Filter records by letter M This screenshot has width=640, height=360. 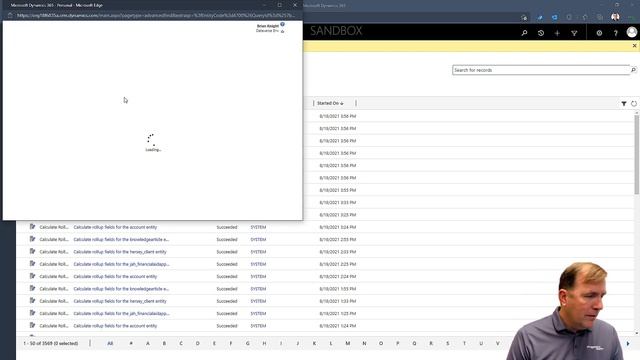click(348, 344)
